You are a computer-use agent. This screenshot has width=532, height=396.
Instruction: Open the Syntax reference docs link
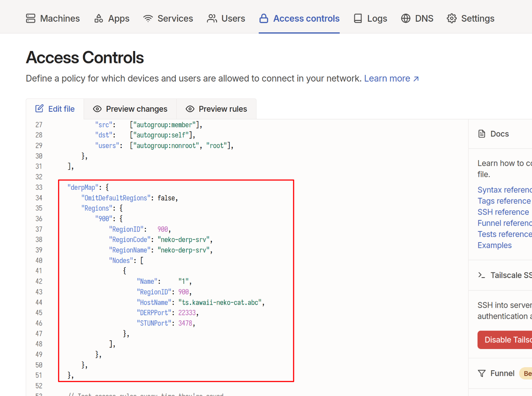[504, 190]
